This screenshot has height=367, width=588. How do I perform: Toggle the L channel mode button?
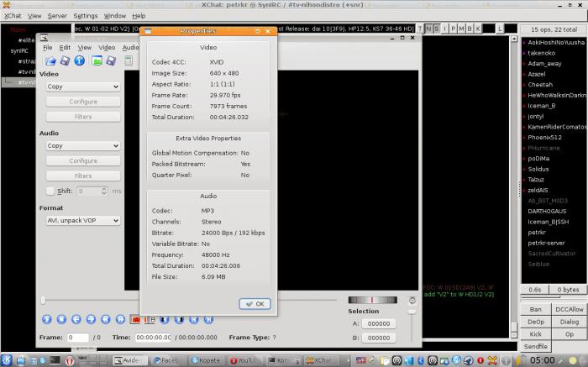point(500,29)
